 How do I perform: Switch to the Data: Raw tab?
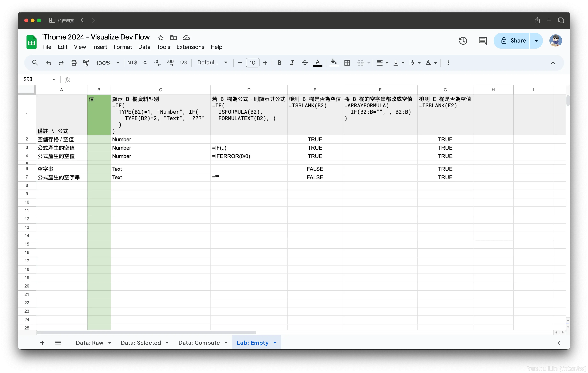[90, 343]
